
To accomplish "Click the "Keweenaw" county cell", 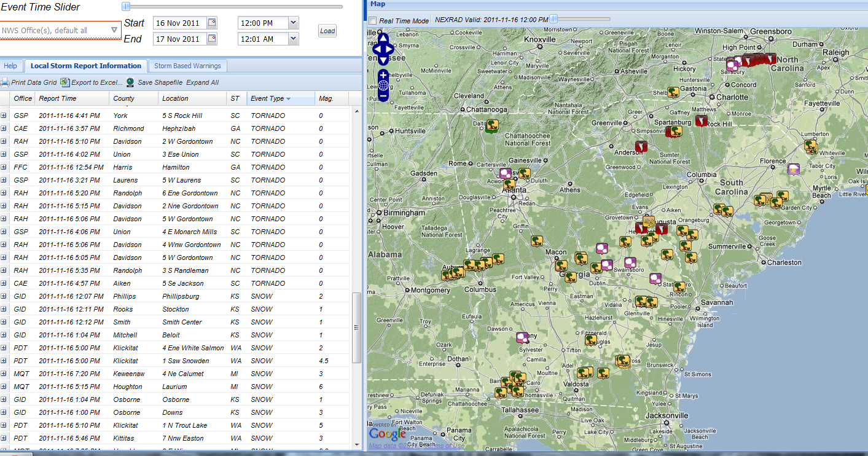I will pos(134,374).
